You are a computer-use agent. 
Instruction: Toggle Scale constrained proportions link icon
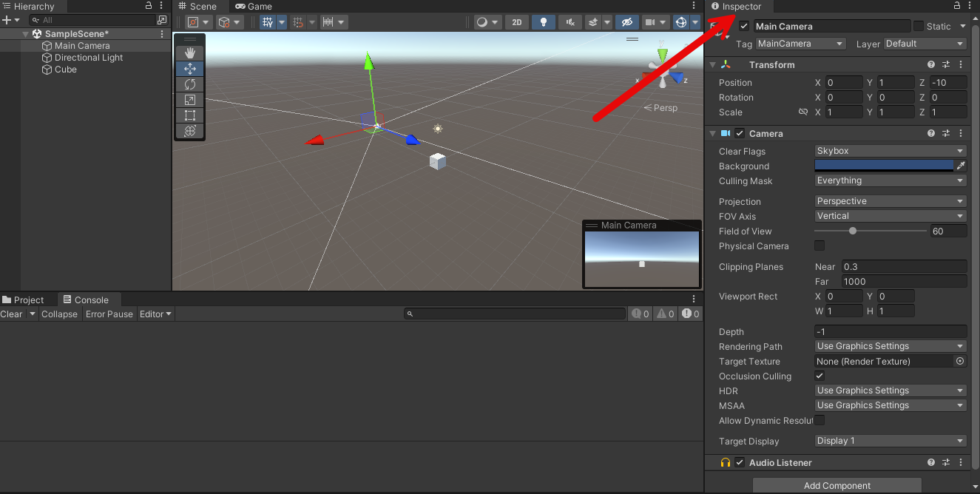click(803, 112)
